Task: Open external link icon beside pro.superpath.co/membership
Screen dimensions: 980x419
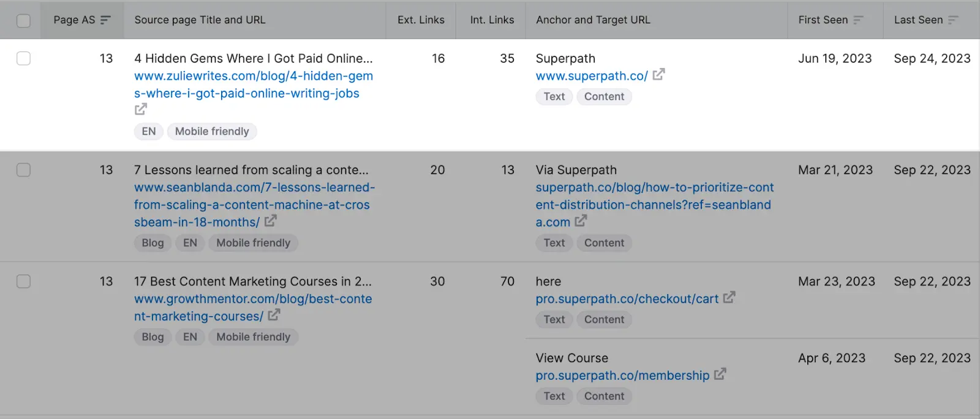Action: click(721, 374)
